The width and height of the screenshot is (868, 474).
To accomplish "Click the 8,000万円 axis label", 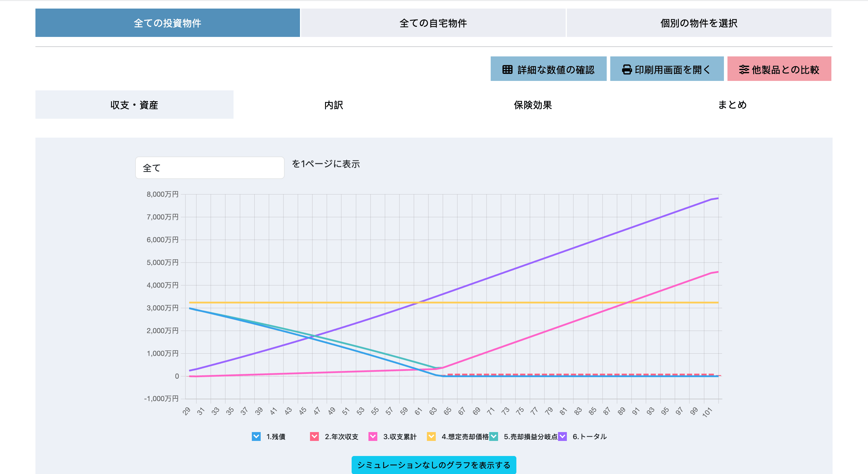I will point(162,194).
